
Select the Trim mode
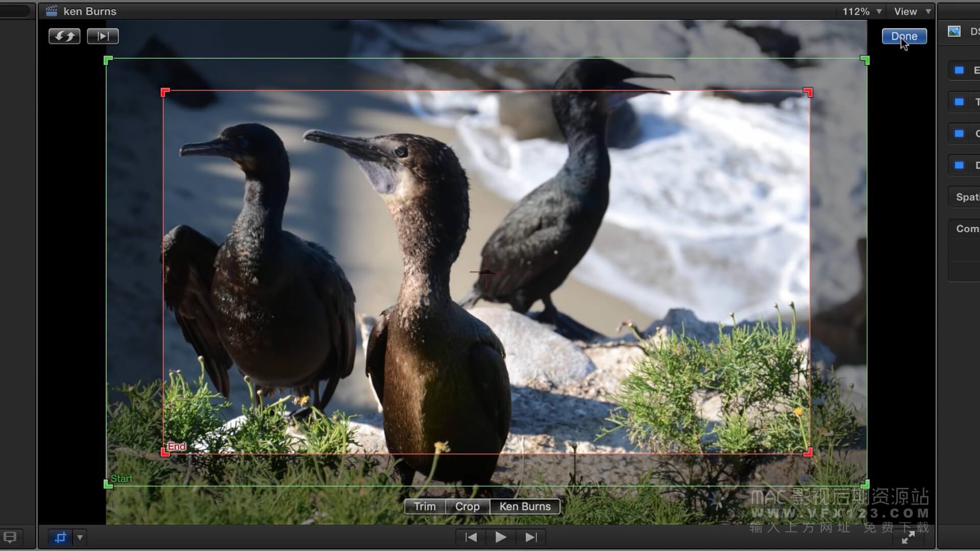[425, 507]
